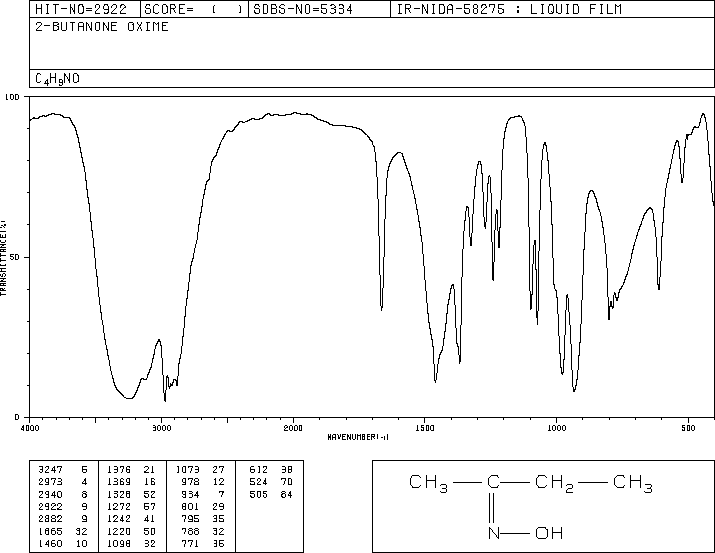Click the 100 transmittance axis label

(x=12, y=97)
